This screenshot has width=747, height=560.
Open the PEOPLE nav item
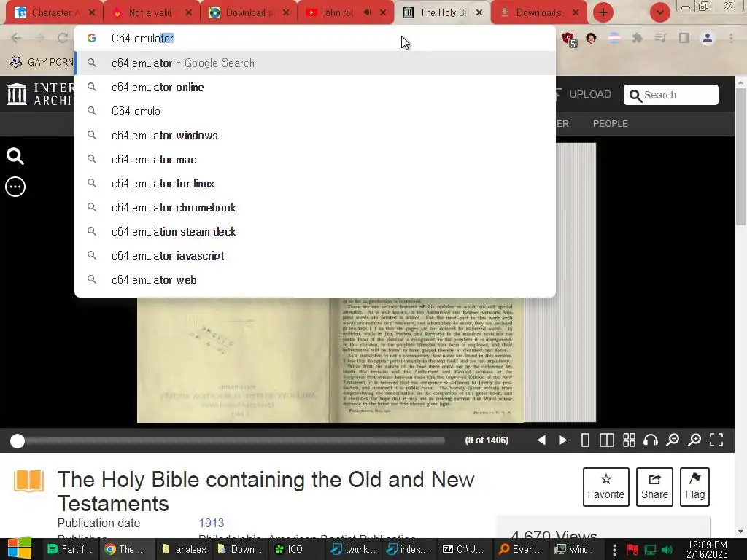tap(611, 124)
